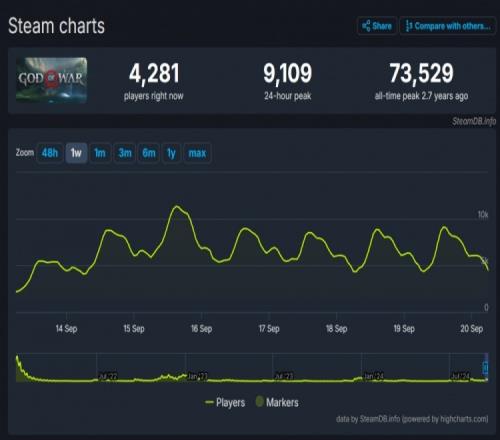Click the 73,529 all-time peak value
Image resolution: width=500 pixels, height=440 pixels.
click(x=422, y=73)
